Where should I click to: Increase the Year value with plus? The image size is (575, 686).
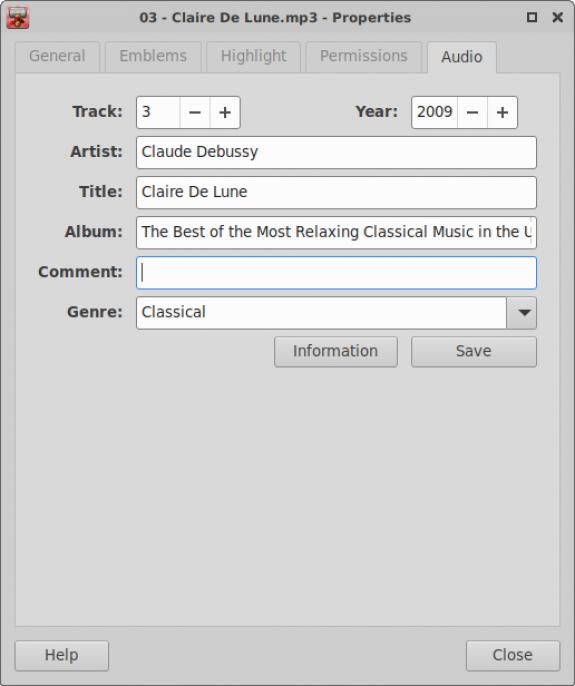(502, 112)
